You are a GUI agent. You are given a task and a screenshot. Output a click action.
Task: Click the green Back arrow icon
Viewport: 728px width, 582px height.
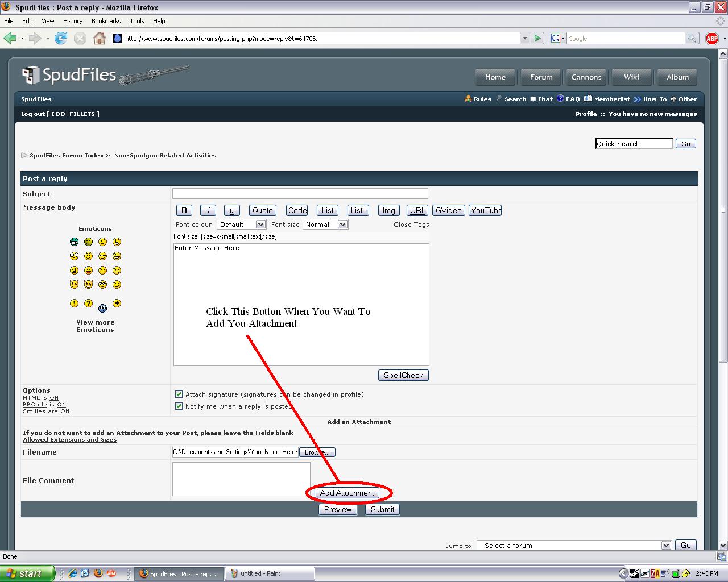(x=10, y=38)
